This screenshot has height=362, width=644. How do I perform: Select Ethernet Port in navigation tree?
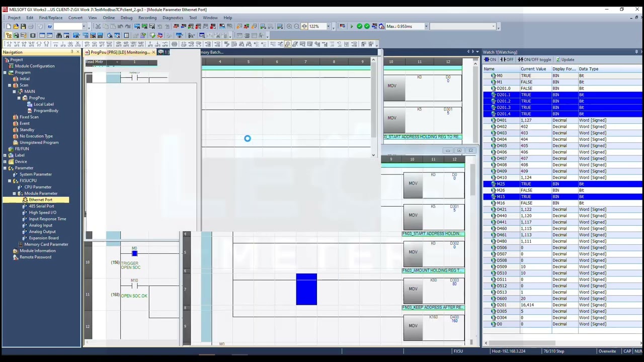pos(40,200)
